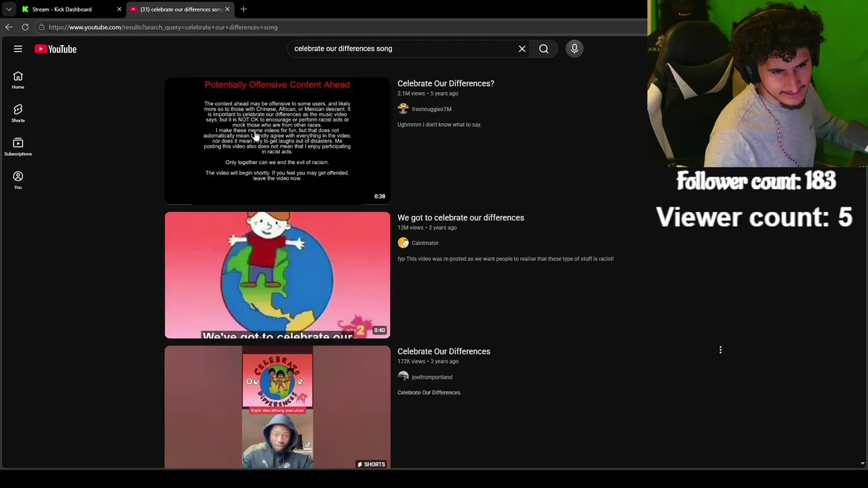
Task: Click 'Ughmmm I don't know what to say.'
Action: pos(439,125)
